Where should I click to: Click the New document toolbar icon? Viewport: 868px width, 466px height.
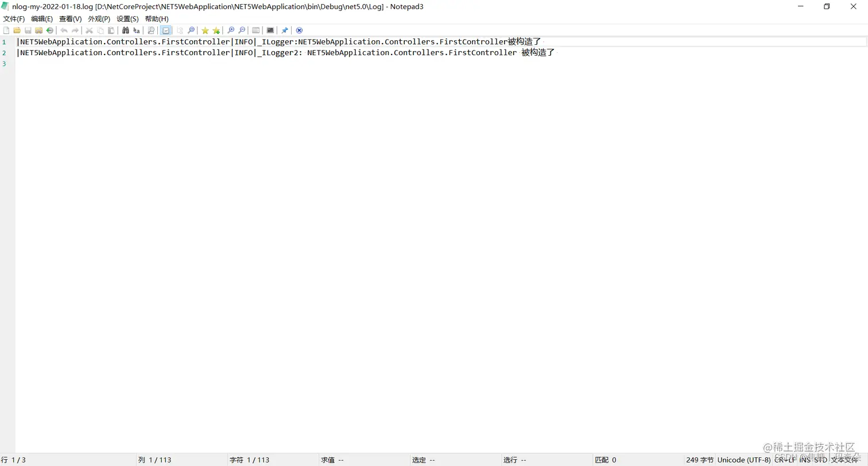(x=6, y=30)
